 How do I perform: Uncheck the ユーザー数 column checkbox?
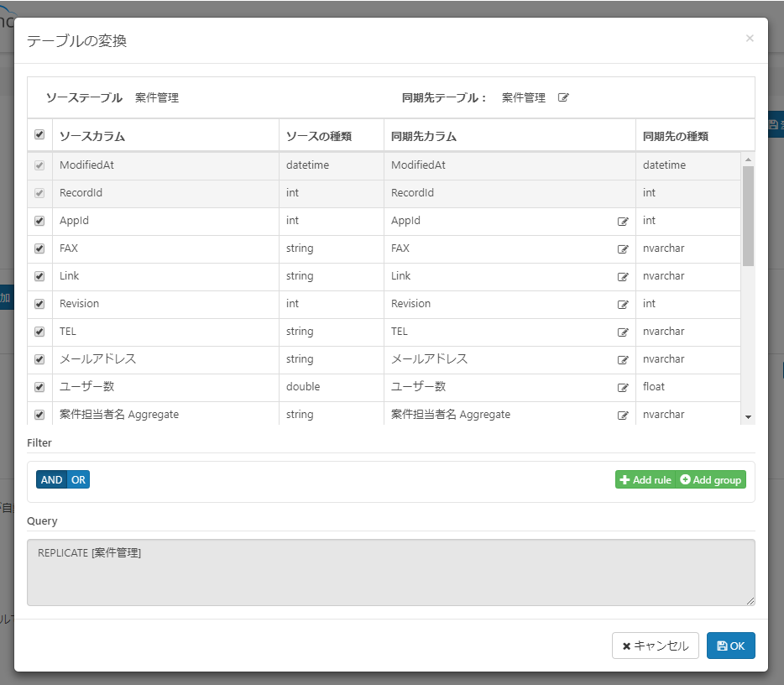(x=39, y=387)
